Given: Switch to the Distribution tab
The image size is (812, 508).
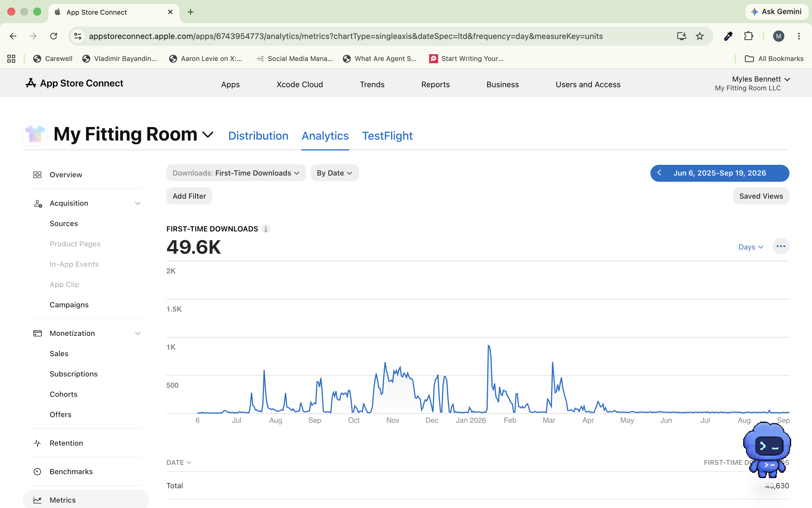Looking at the screenshot, I should click(258, 136).
